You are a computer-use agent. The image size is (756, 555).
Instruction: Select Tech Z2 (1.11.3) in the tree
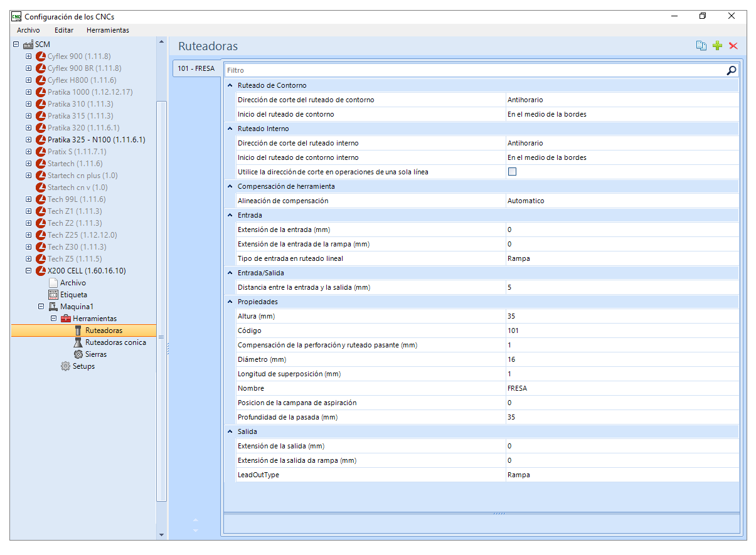[x=75, y=223]
